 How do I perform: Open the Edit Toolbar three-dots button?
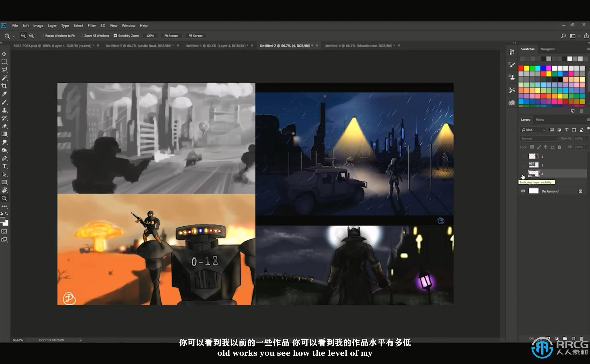point(4,206)
